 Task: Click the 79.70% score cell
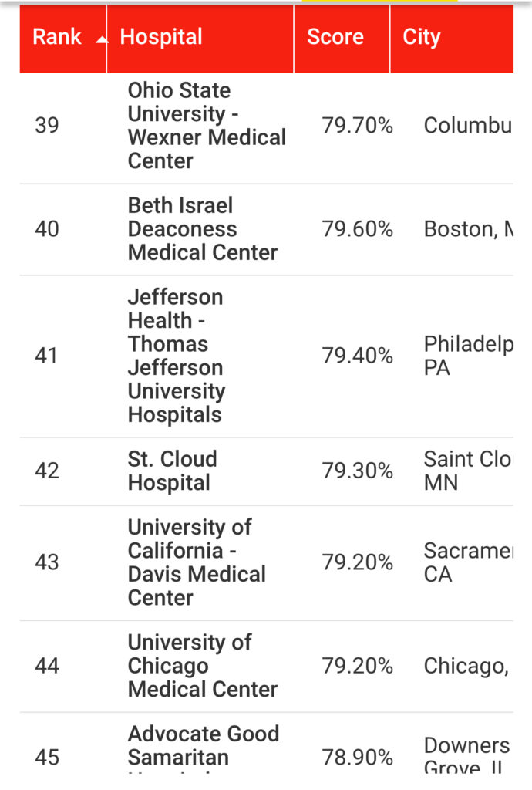click(x=357, y=126)
